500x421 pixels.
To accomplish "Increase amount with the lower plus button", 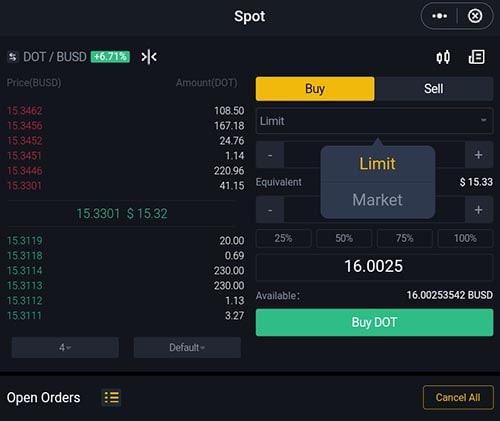I will (479, 210).
